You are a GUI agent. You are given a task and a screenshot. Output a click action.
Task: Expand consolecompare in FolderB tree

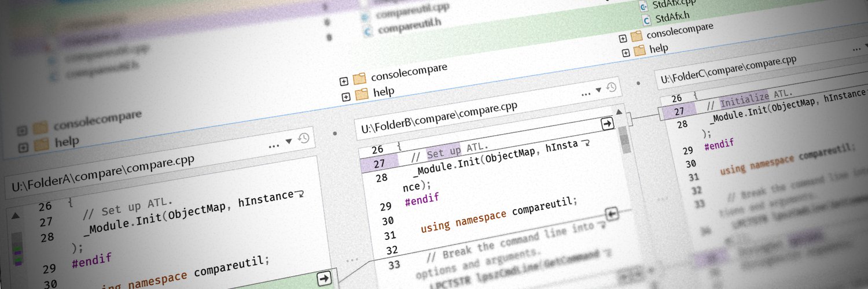(344, 81)
